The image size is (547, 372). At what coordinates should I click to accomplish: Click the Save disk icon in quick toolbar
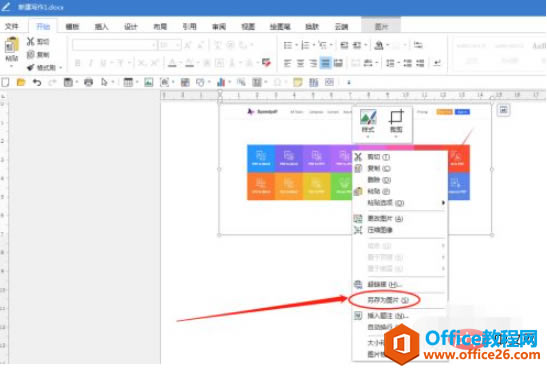68,82
